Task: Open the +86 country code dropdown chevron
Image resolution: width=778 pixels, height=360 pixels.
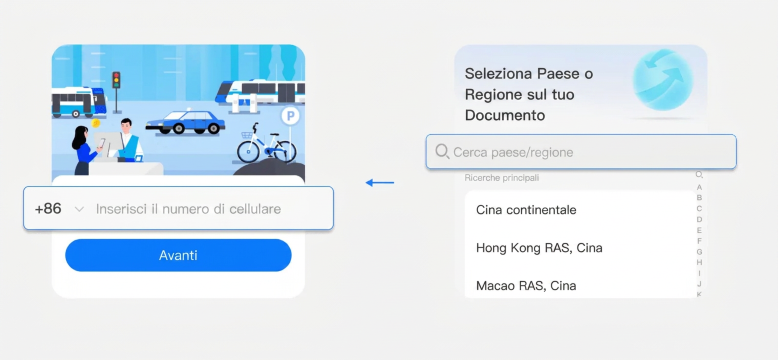Action: [x=79, y=209]
